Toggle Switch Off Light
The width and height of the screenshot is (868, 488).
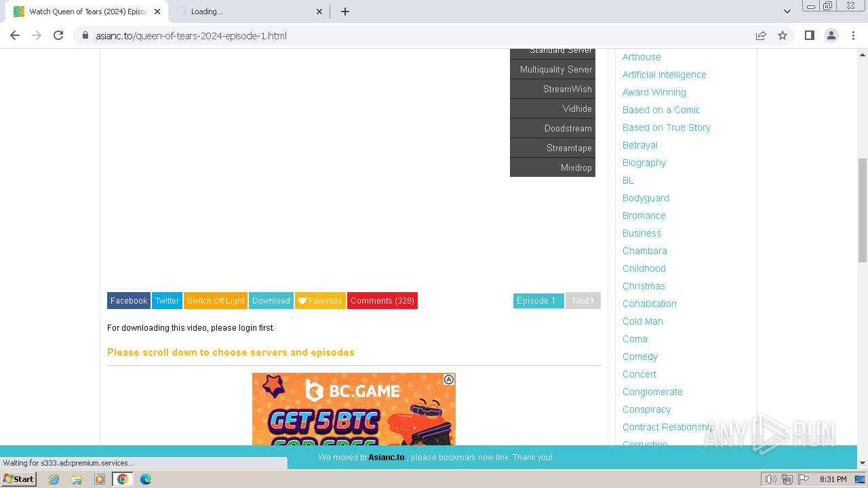pyautogui.click(x=216, y=301)
